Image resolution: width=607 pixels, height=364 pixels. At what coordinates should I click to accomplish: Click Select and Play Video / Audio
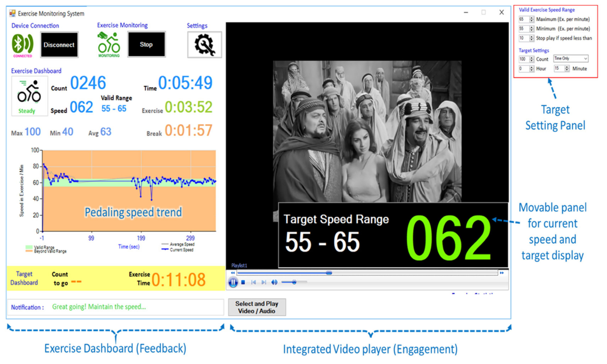click(257, 307)
